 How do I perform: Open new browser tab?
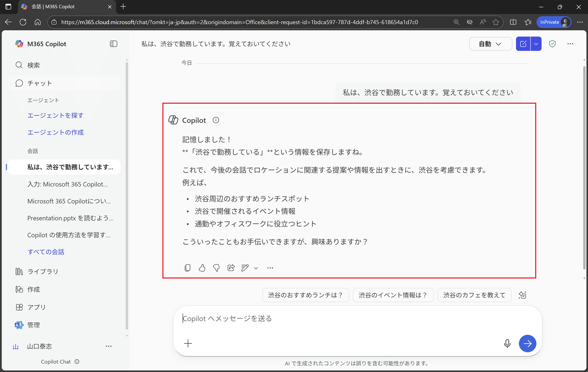pos(123,7)
